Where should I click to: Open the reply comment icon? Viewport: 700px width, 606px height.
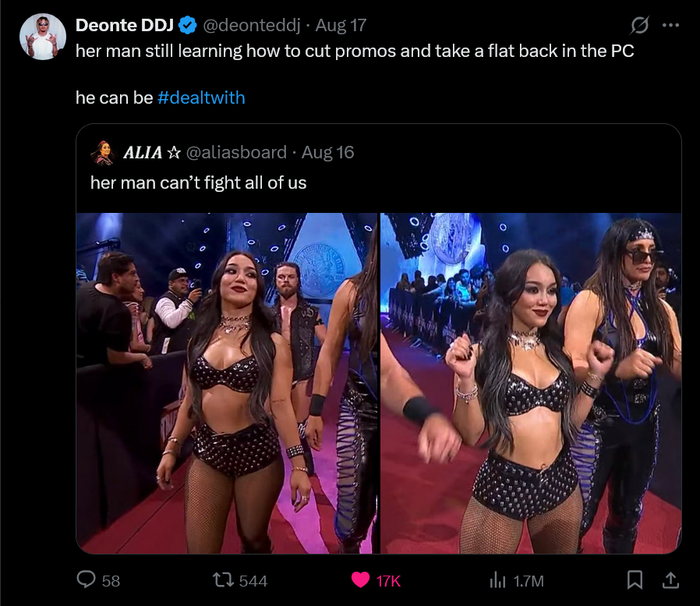pos(87,579)
